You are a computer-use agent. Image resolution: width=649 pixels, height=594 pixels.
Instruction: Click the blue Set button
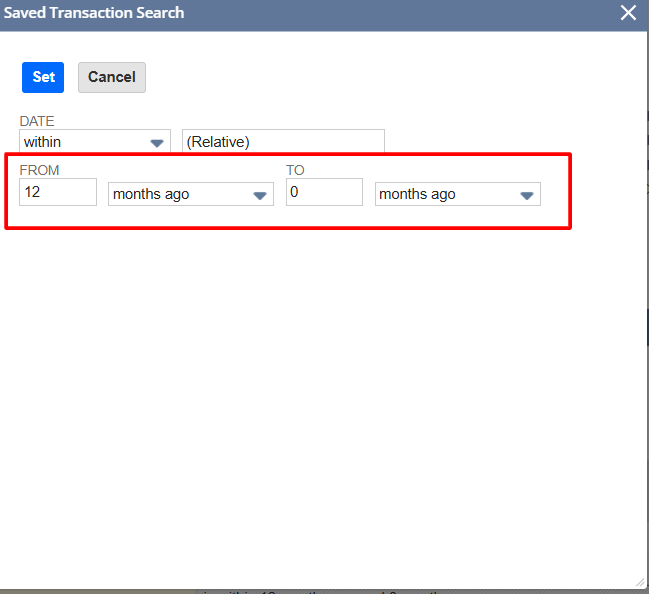(43, 77)
